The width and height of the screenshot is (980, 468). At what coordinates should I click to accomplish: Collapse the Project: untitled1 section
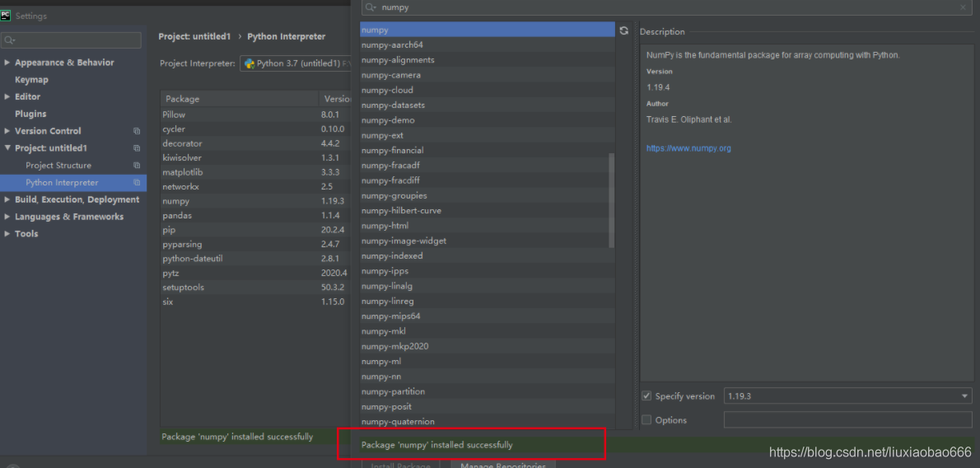point(7,148)
